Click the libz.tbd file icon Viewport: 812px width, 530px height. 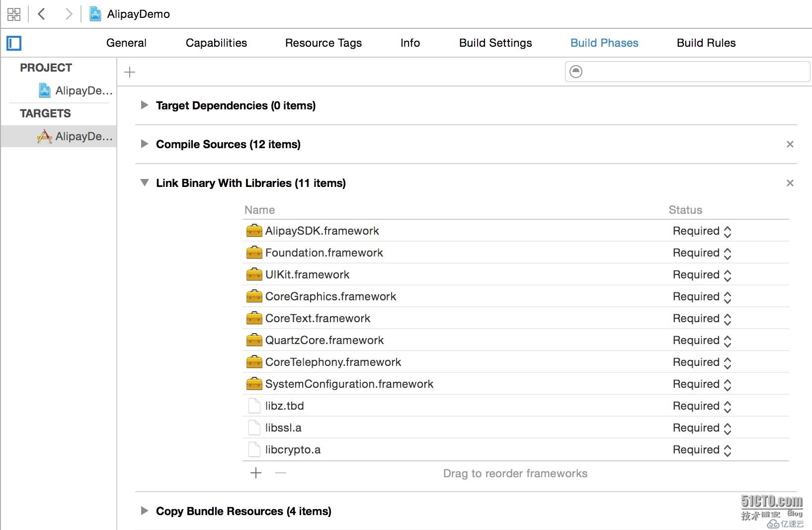tap(254, 406)
